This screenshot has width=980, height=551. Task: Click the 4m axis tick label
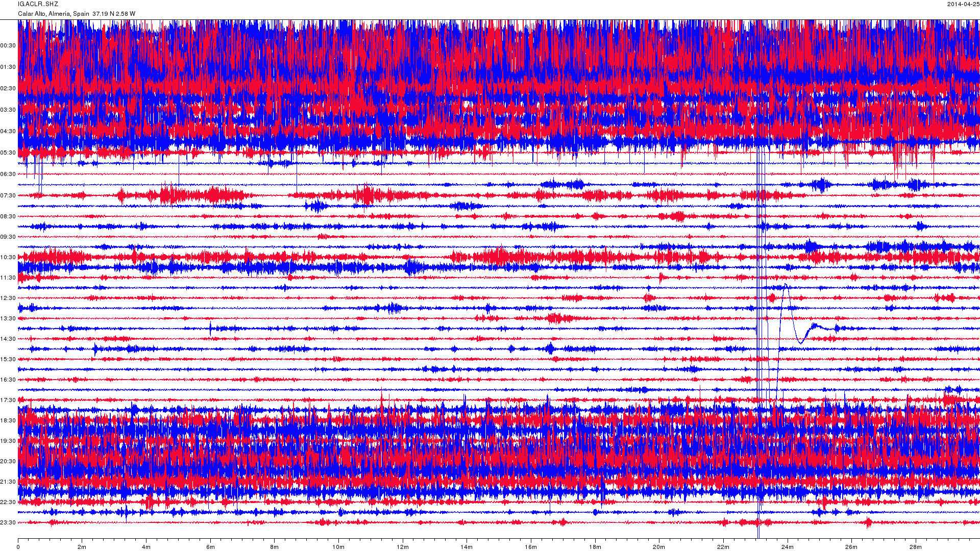point(146,547)
